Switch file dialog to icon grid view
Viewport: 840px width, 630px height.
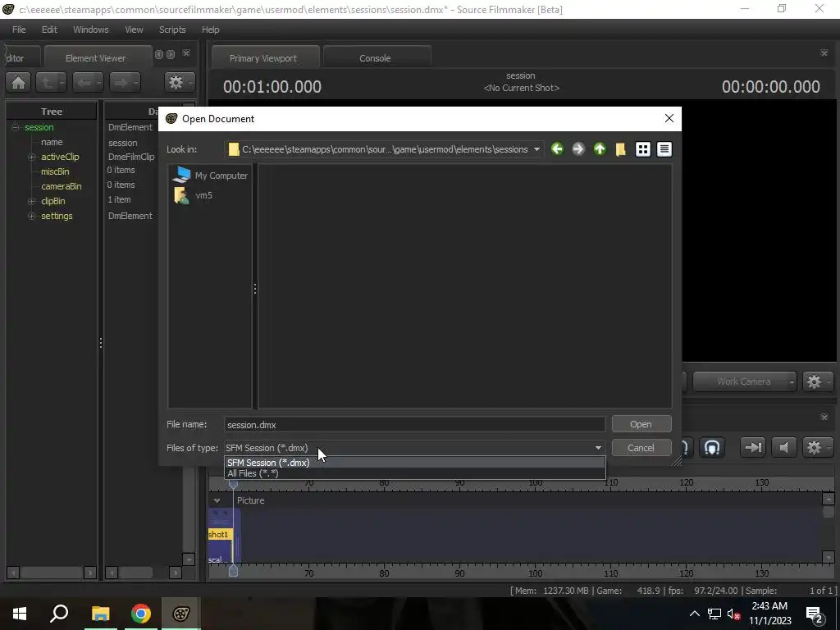[x=643, y=149]
